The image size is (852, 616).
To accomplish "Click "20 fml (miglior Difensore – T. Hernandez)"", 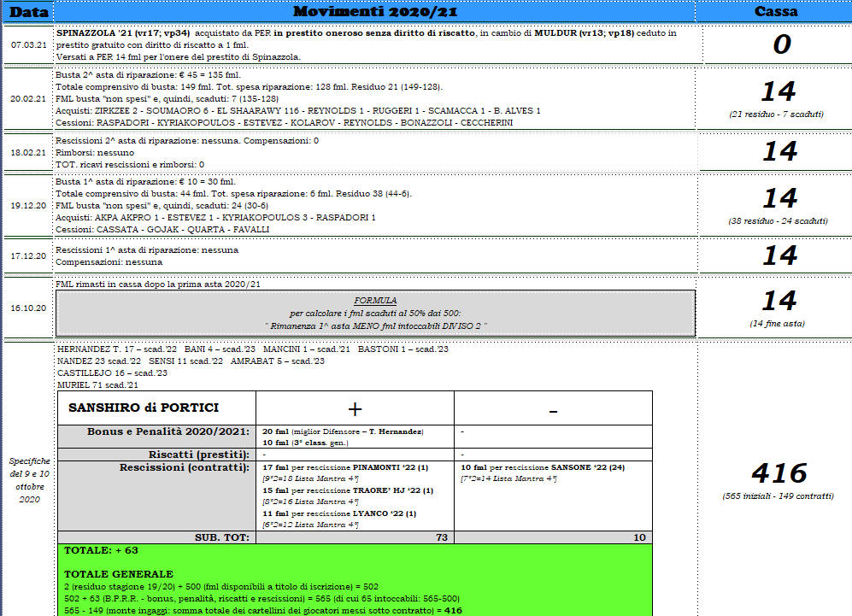I will click(x=343, y=431).
